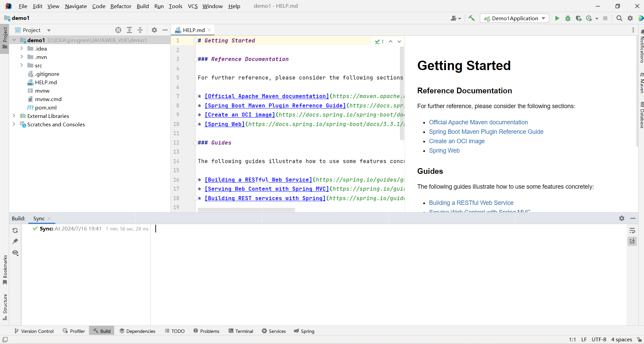Toggle the Maven tool window on right sidebar
The height and width of the screenshot is (344, 644).
[642, 83]
